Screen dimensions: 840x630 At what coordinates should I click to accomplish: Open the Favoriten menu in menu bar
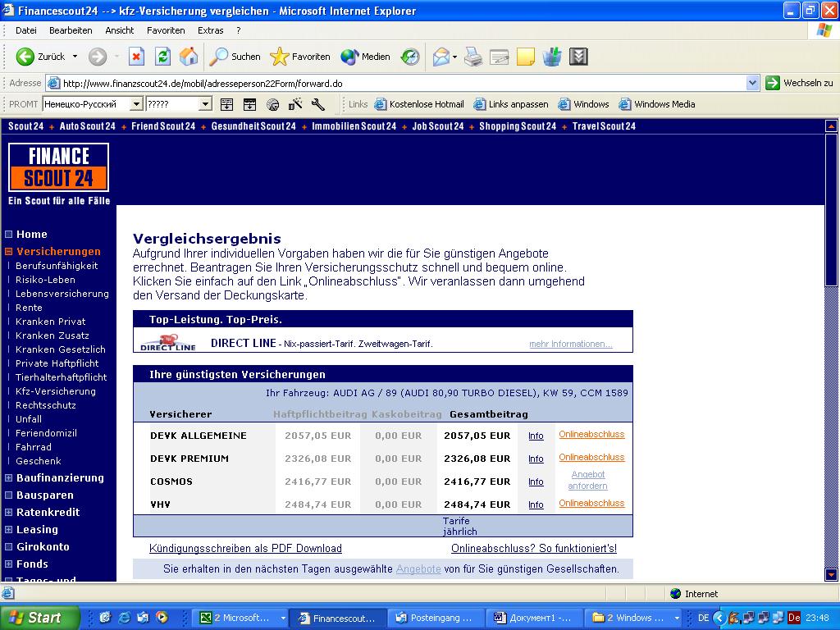point(166,30)
